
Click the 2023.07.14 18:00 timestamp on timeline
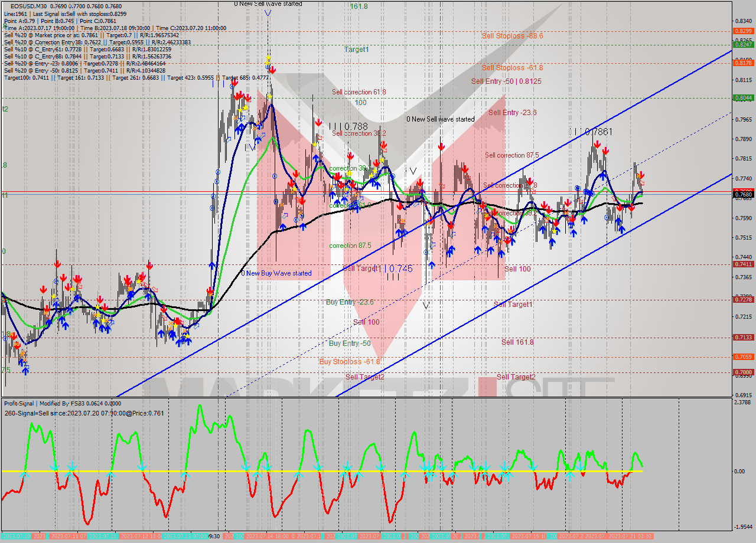pyautogui.click(x=265, y=537)
